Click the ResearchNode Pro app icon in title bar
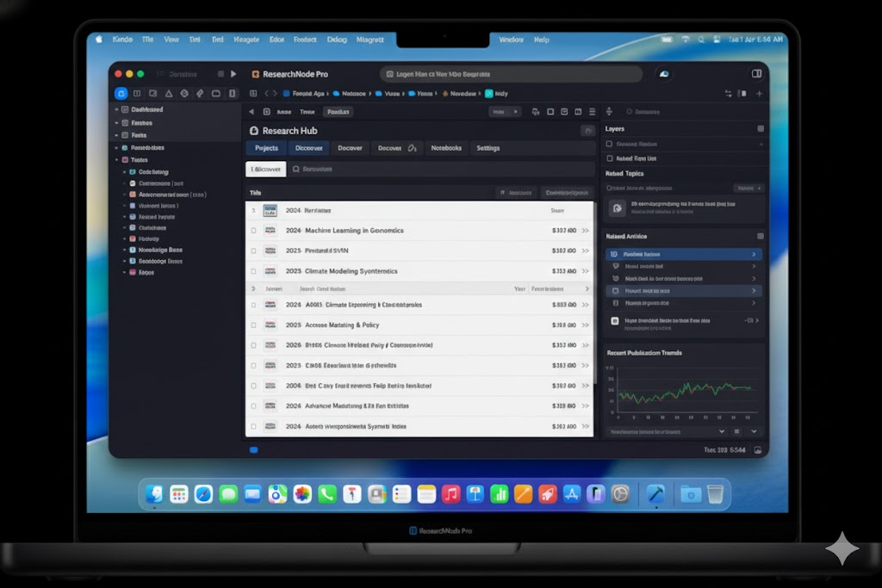 (x=255, y=74)
